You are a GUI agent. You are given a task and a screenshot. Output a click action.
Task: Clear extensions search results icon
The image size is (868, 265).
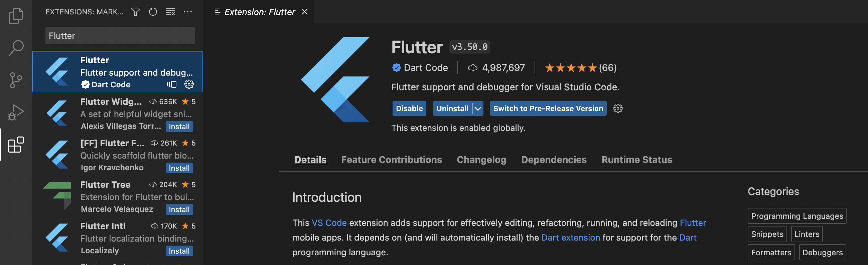coord(170,12)
